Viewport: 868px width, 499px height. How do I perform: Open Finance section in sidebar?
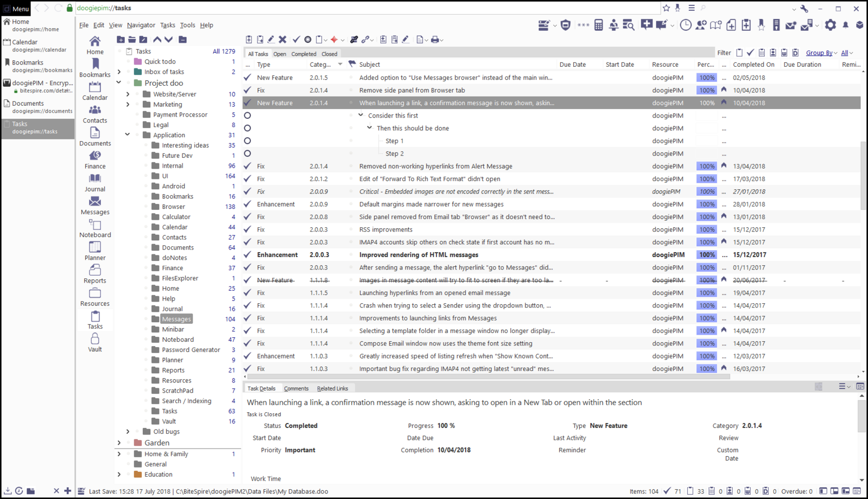[x=95, y=160]
